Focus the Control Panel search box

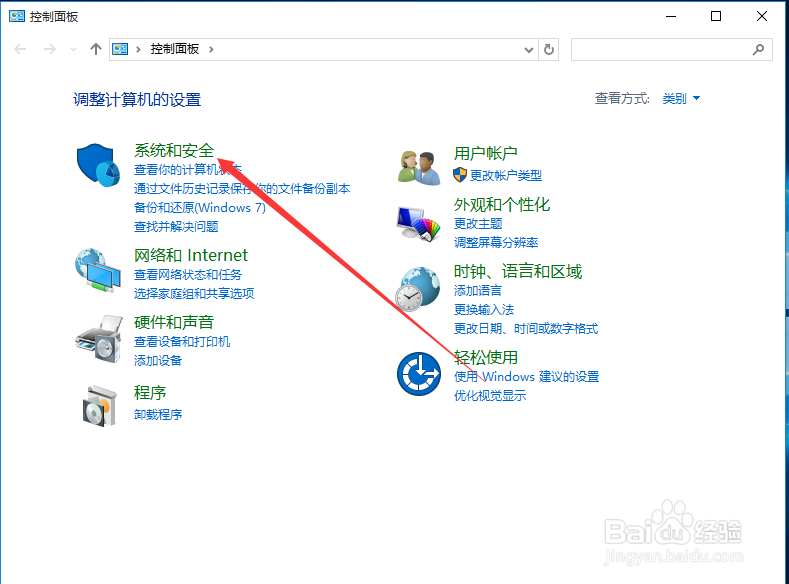click(x=672, y=49)
